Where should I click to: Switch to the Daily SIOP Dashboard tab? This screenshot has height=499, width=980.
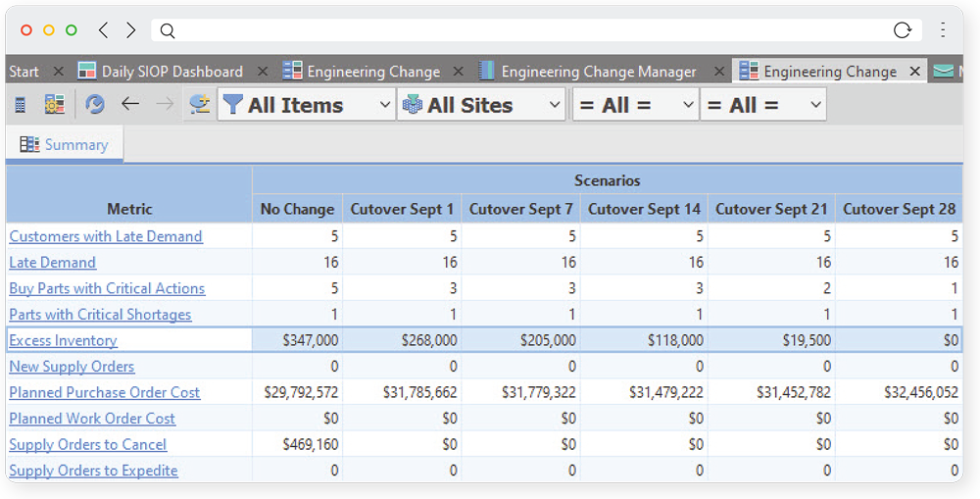click(171, 72)
